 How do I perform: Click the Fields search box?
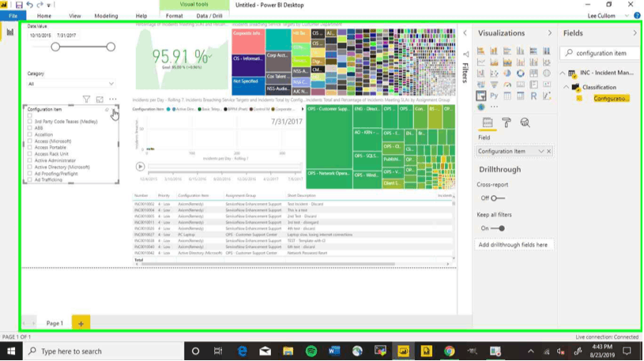(601, 53)
